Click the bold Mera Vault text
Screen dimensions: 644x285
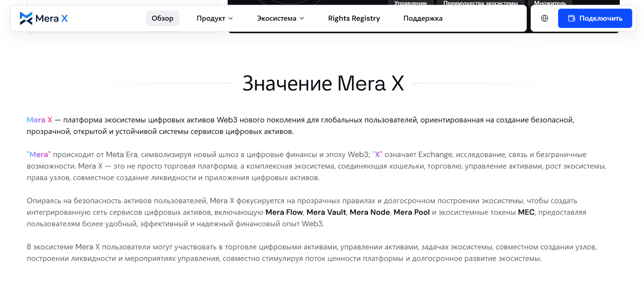coord(326,212)
